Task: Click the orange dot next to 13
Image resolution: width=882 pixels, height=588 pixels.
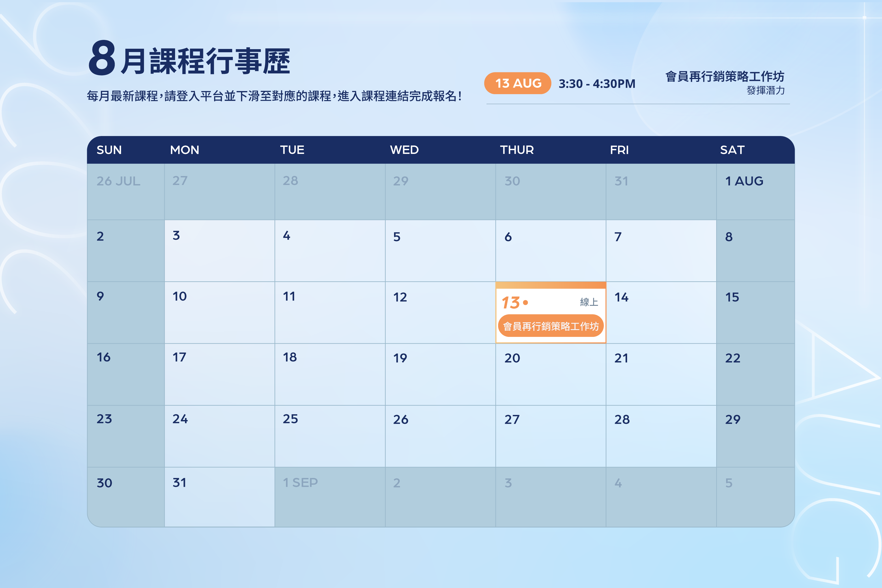Action: (525, 302)
